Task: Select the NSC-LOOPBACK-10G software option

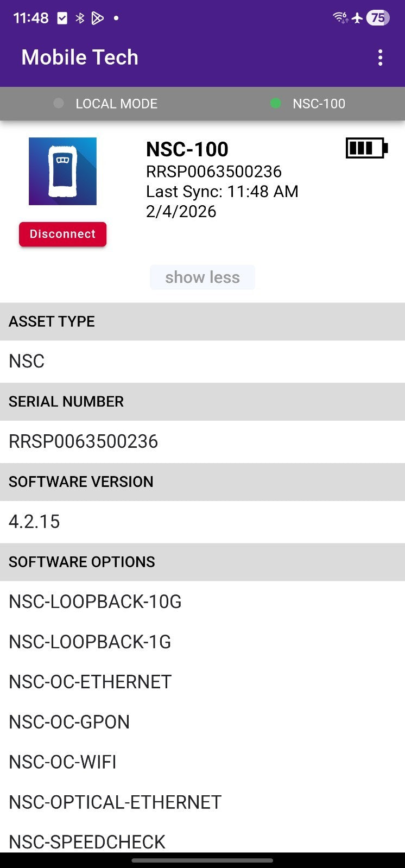Action: [95, 601]
